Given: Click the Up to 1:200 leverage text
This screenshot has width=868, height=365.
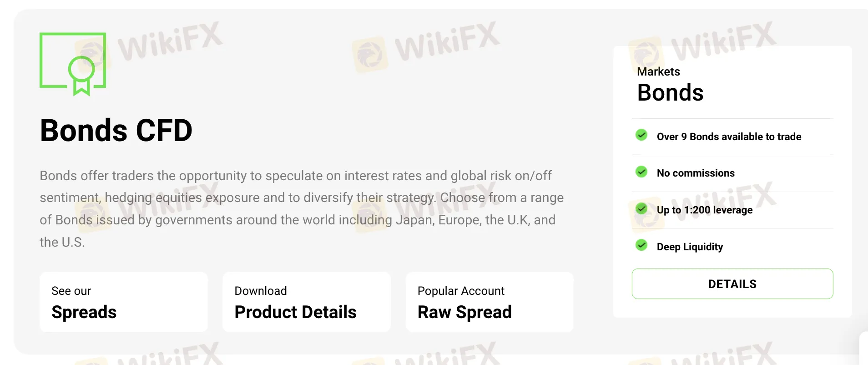Looking at the screenshot, I should click(x=705, y=210).
